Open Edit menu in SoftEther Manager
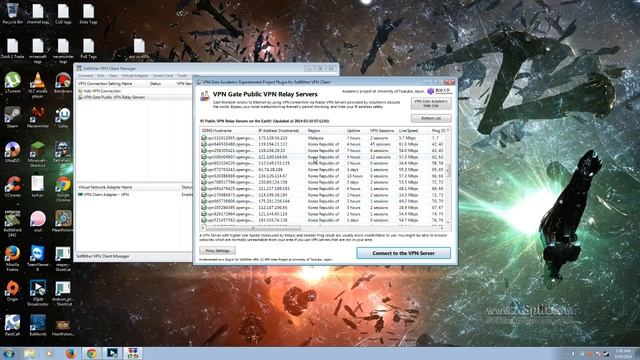Image resolution: width=640 pixels, height=360 pixels. (100, 76)
